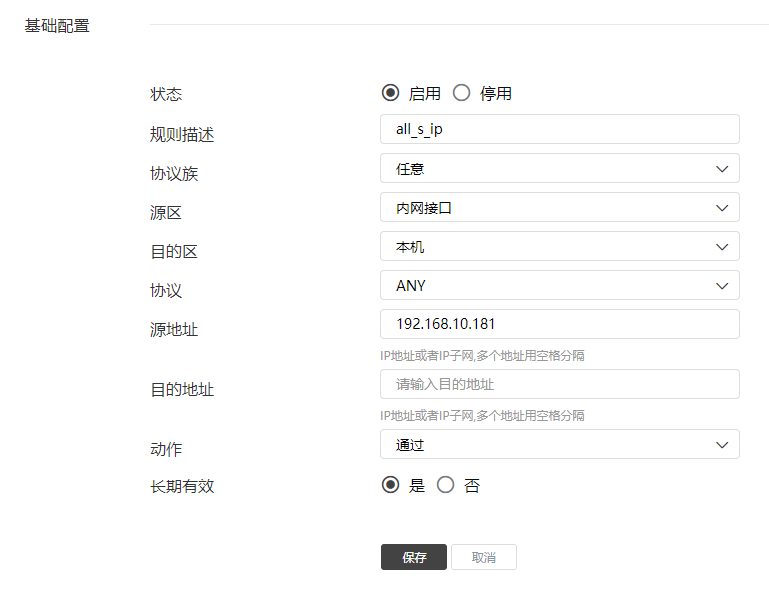Screen dimensions: 769x613
Task: Click the 动作 field label
Action: tap(166, 450)
